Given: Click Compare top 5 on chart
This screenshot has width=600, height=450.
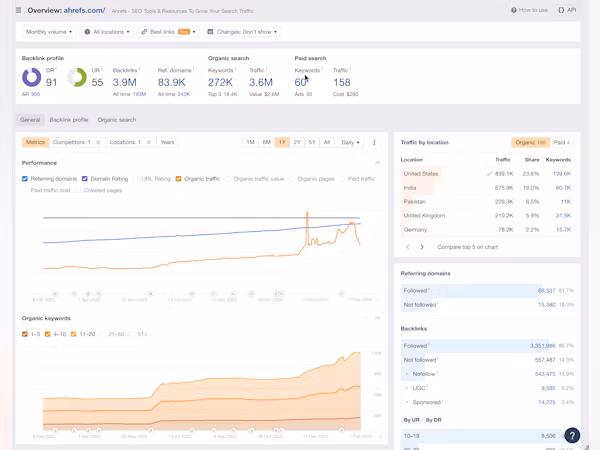Looking at the screenshot, I should point(468,247).
